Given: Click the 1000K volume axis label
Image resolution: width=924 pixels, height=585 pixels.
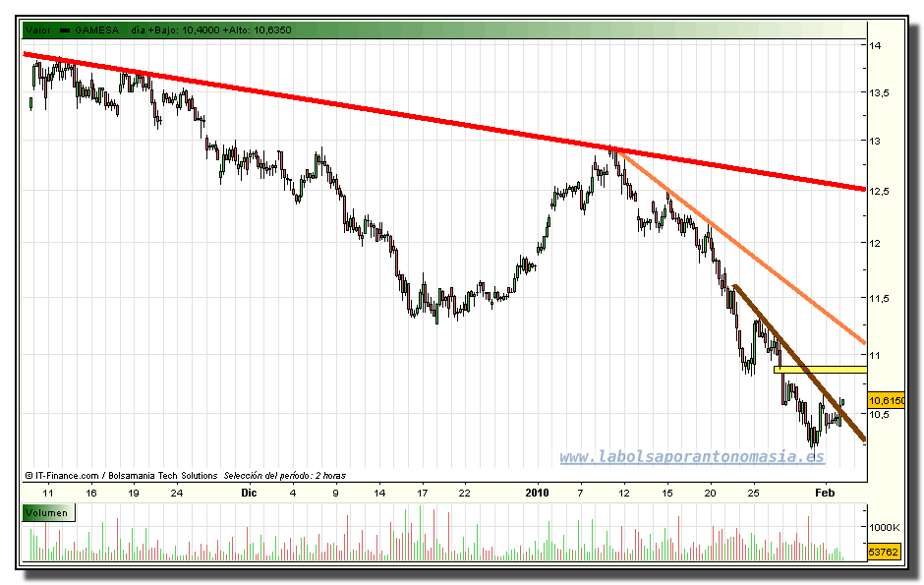Looking at the screenshot, I should [886, 528].
